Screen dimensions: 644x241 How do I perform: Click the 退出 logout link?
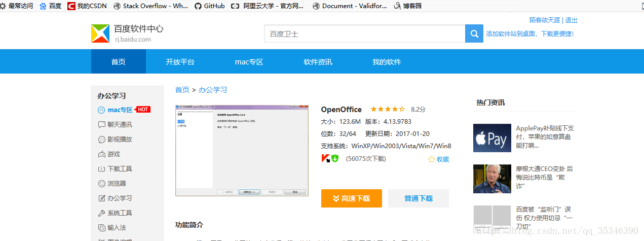click(572, 20)
